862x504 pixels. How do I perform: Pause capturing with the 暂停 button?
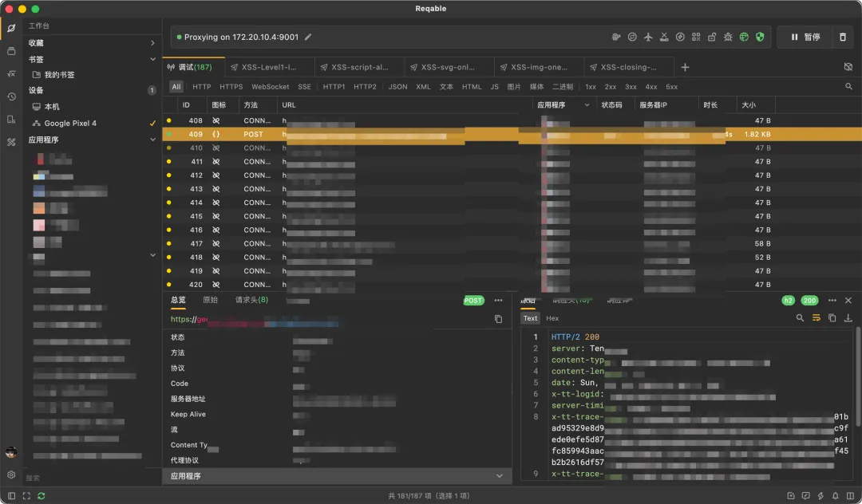(x=805, y=37)
